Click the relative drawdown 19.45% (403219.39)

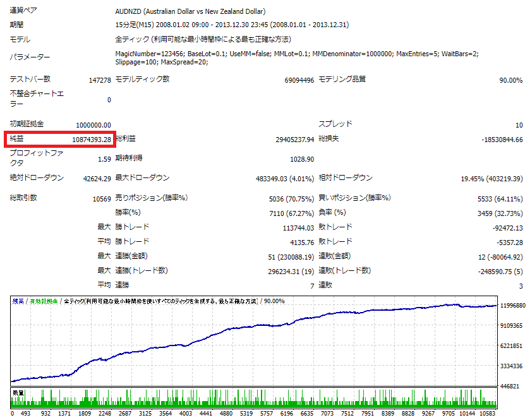click(x=492, y=179)
